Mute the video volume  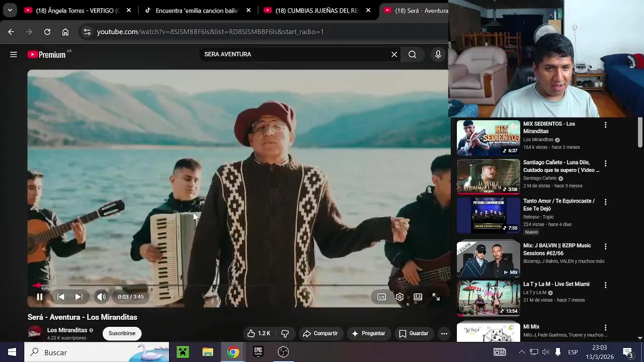click(x=102, y=297)
